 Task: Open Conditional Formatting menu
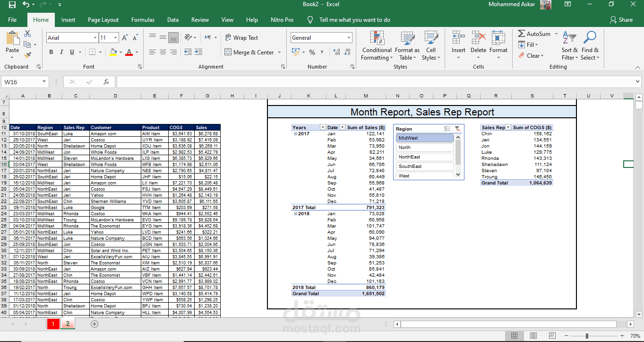click(377, 46)
